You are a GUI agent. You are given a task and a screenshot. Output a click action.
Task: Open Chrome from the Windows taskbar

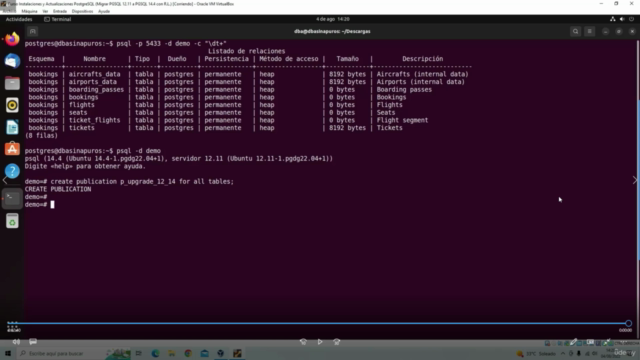[188, 353]
